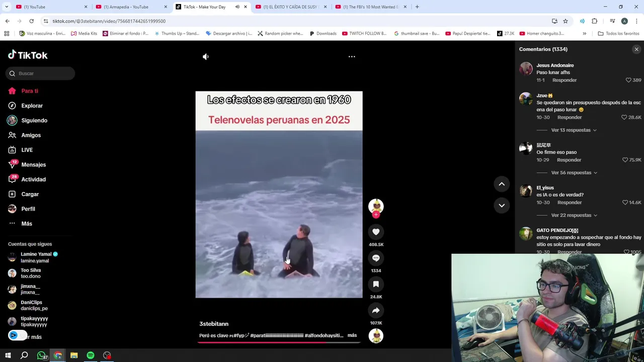The width and height of the screenshot is (644, 362).
Task: Open Cargar upload page
Action: tap(30, 194)
